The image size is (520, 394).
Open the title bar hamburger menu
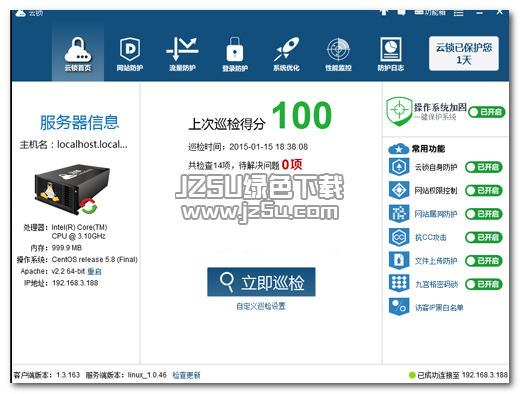pyautogui.click(x=458, y=13)
